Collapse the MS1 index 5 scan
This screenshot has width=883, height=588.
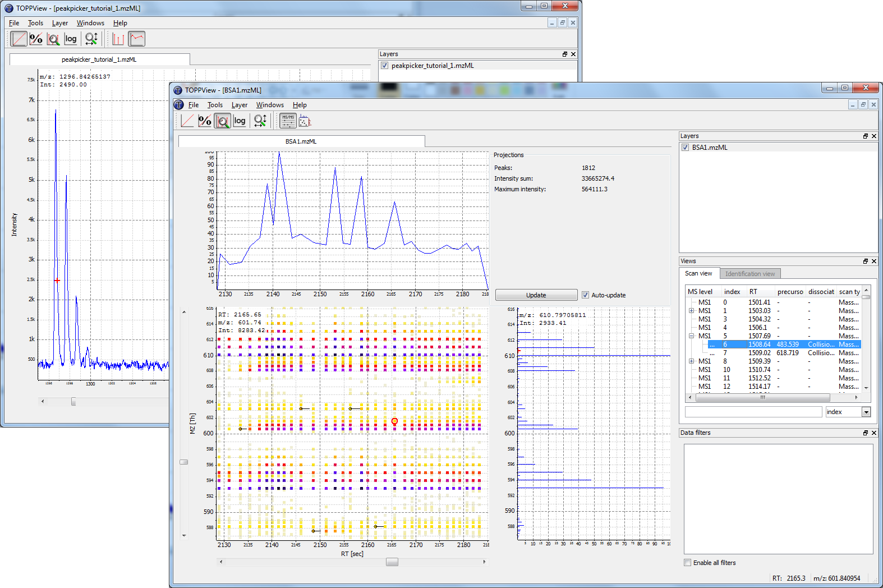[x=691, y=336]
